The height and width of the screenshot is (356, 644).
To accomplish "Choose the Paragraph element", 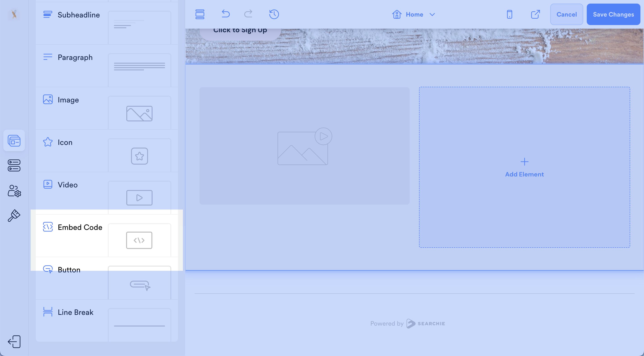I will 75,57.
